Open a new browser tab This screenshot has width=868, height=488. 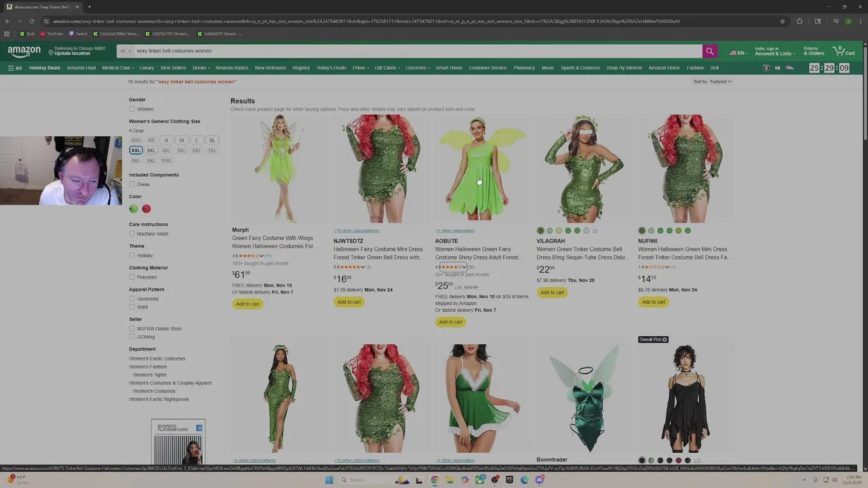pos(89,7)
